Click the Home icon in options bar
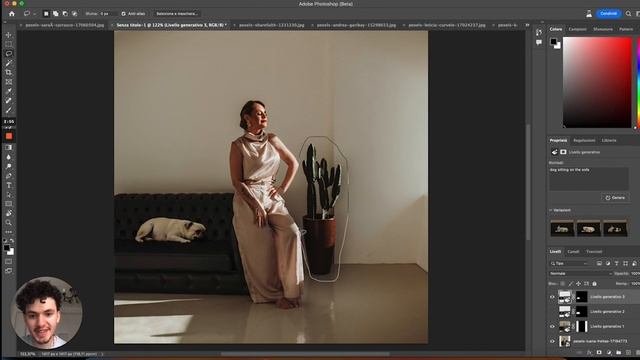The height and width of the screenshot is (360, 640). point(12,13)
